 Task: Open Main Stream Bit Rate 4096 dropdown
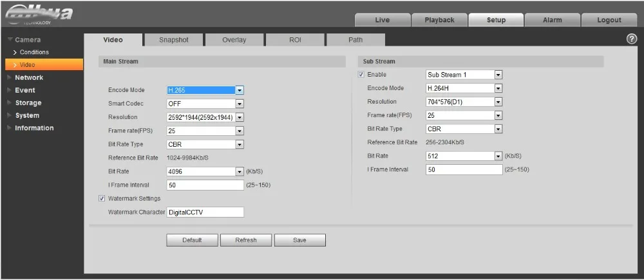tap(205, 172)
